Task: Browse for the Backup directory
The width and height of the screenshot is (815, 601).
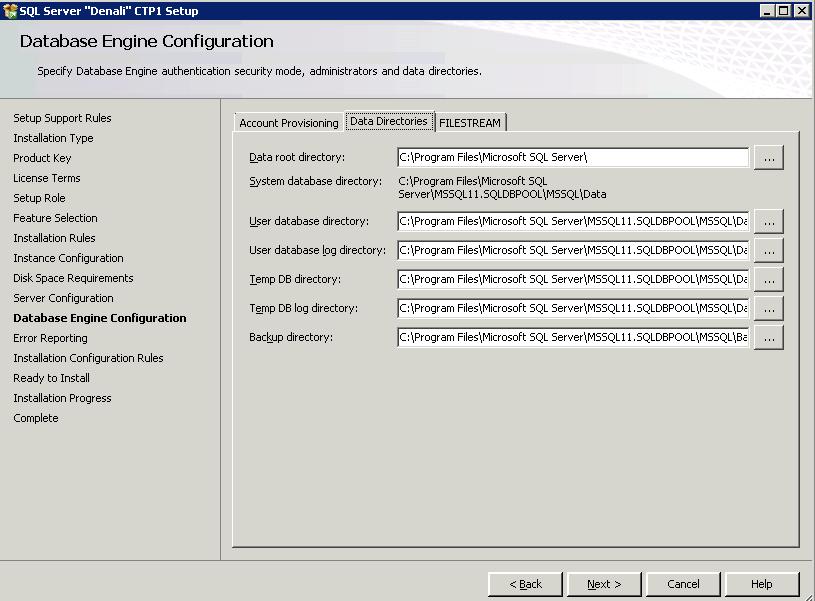Action: (768, 338)
